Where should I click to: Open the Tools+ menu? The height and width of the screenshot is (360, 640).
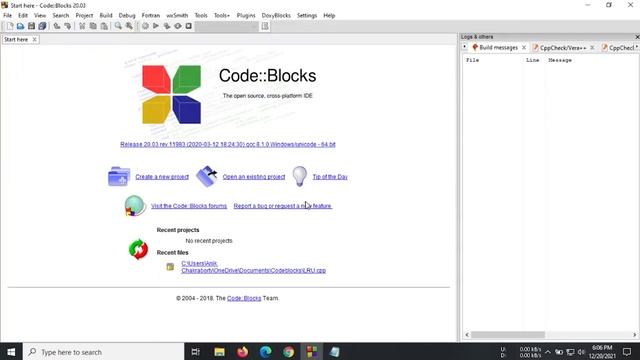(222, 16)
